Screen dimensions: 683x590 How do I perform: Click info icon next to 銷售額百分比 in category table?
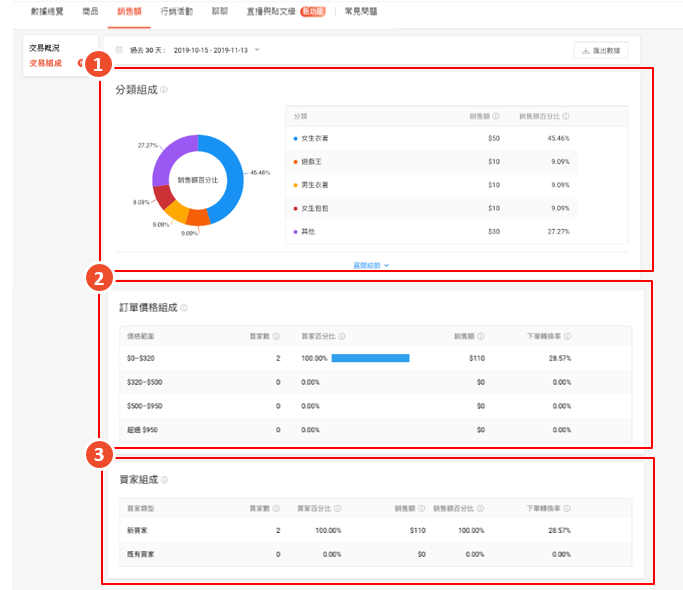coord(567,117)
